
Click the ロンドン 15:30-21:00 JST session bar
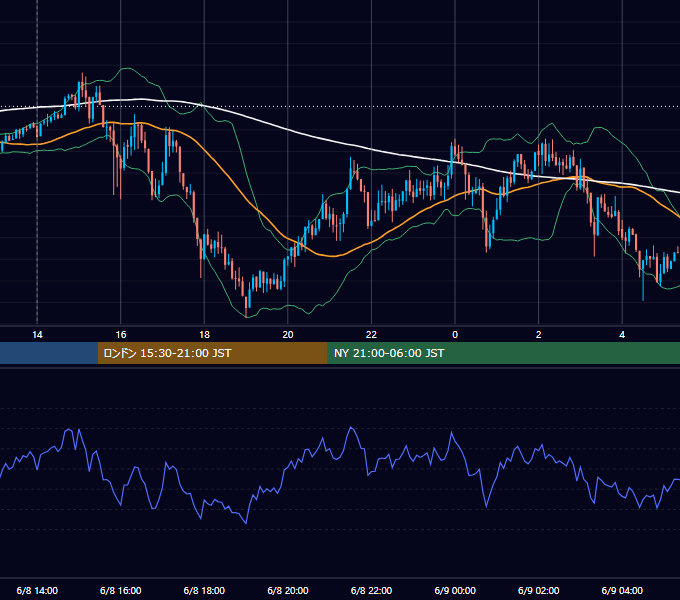tap(212, 353)
